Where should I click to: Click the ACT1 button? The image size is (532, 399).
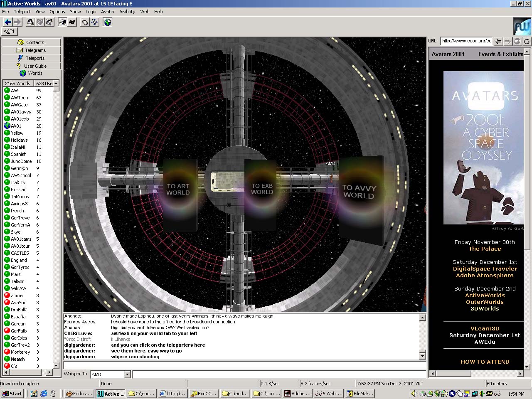tap(9, 31)
